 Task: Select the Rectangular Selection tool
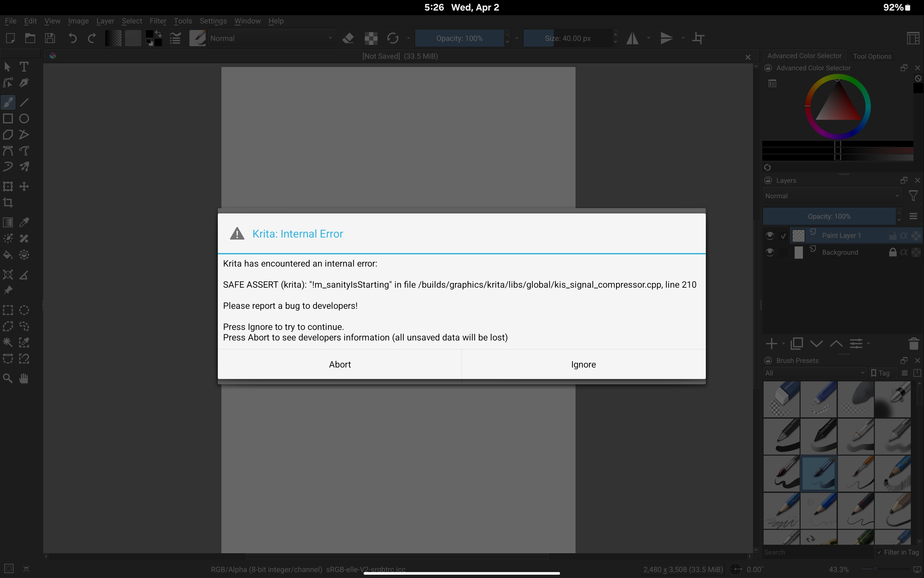click(8, 310)
